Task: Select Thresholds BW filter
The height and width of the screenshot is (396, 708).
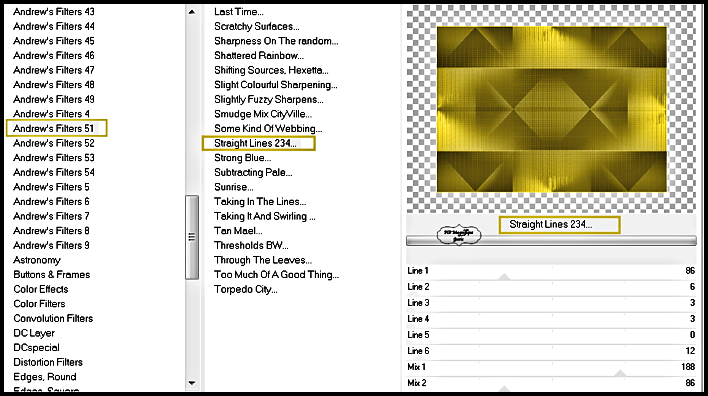Action: click(251, 246)
